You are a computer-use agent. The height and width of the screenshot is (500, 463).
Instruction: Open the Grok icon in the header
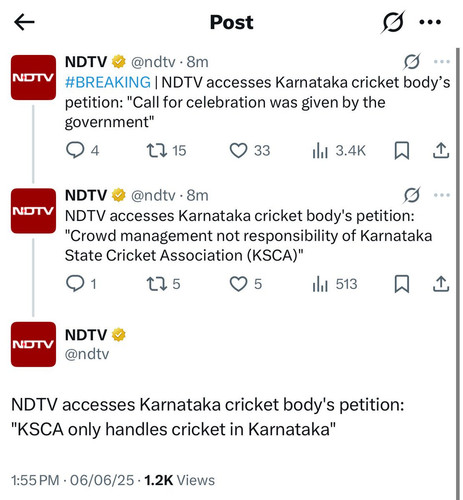pyautogui.click(x=393, y=22)
